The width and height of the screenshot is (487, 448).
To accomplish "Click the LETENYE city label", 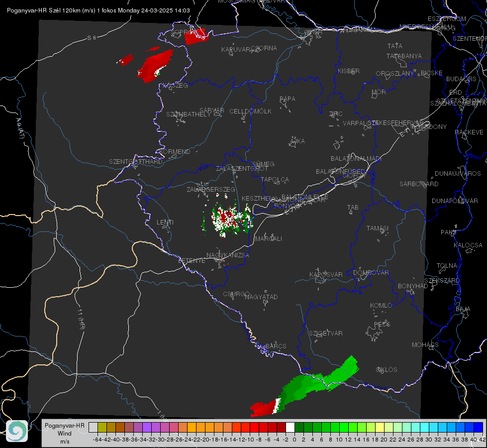I will 192,260.
